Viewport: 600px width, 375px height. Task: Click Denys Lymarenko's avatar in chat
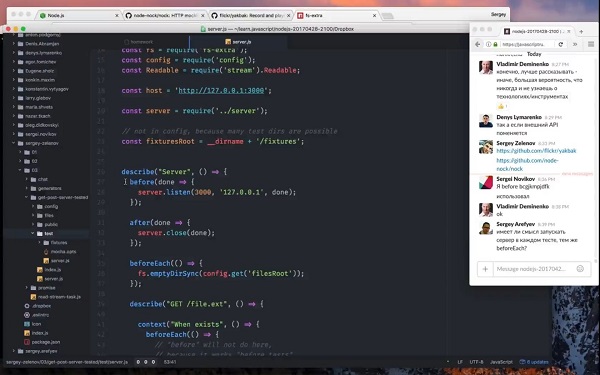486,121
